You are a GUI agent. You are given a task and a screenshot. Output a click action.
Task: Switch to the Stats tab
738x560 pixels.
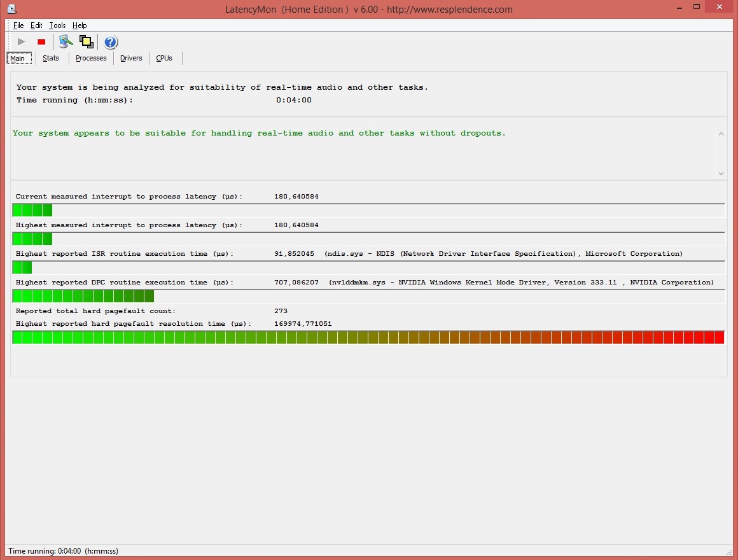(51, 59)
